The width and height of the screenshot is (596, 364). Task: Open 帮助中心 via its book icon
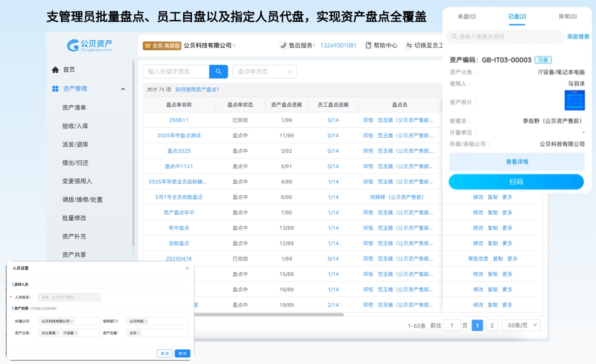click(368, 45)
